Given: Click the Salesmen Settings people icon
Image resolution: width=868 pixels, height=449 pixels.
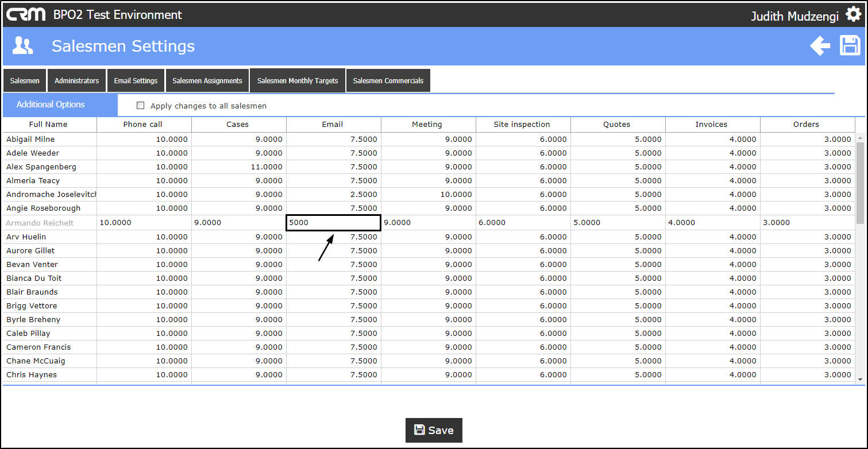Looking at the screenshot, I should tap(22, 45).
